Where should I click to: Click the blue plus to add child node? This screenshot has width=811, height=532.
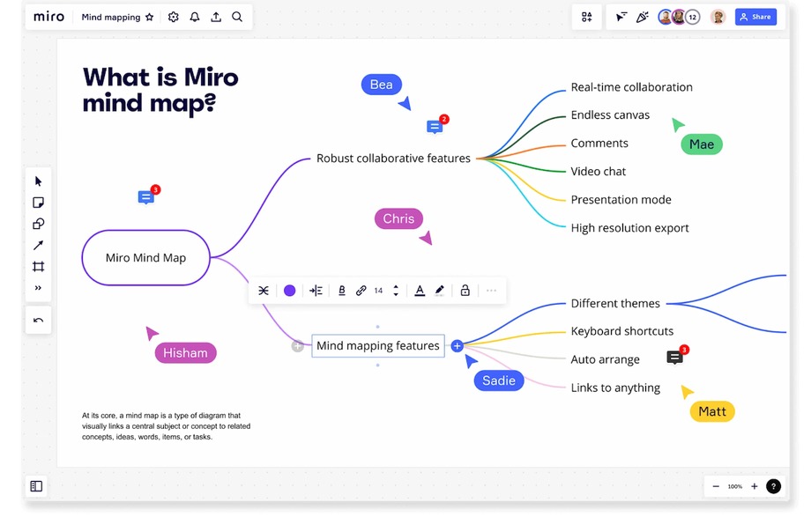tap(457, 346)
